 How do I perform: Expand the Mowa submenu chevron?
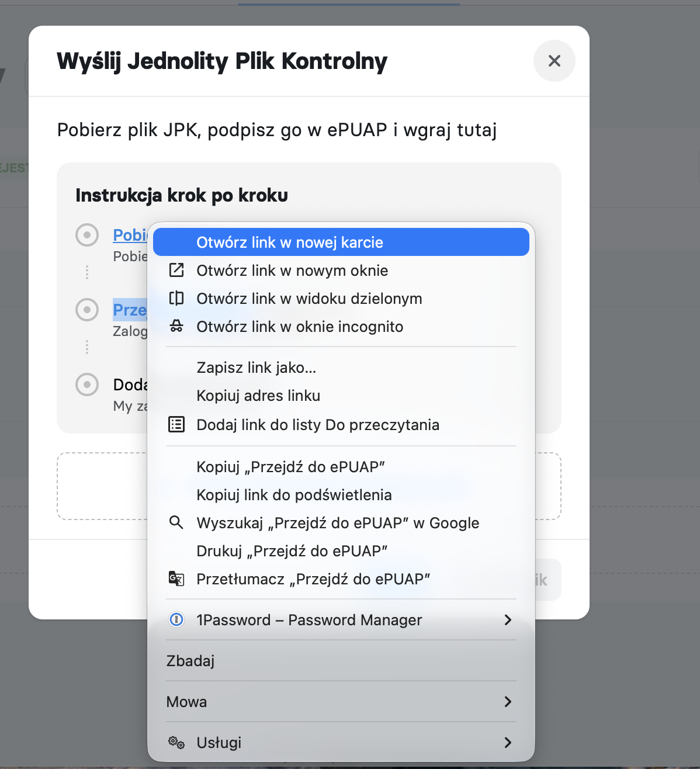pyautogui.click(x=508, y=701)
